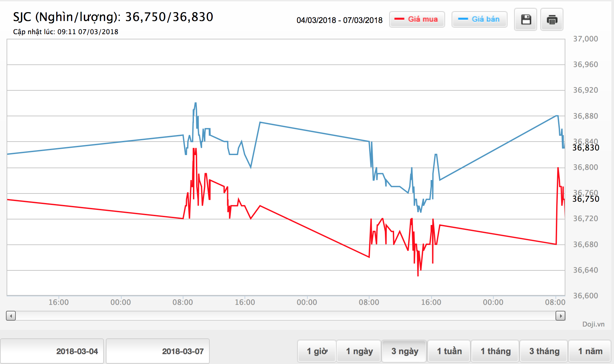614x364 pixels.
Task: Click the 36,830 current sell price label
Action: pyautogui.click(x=586, y=148)
